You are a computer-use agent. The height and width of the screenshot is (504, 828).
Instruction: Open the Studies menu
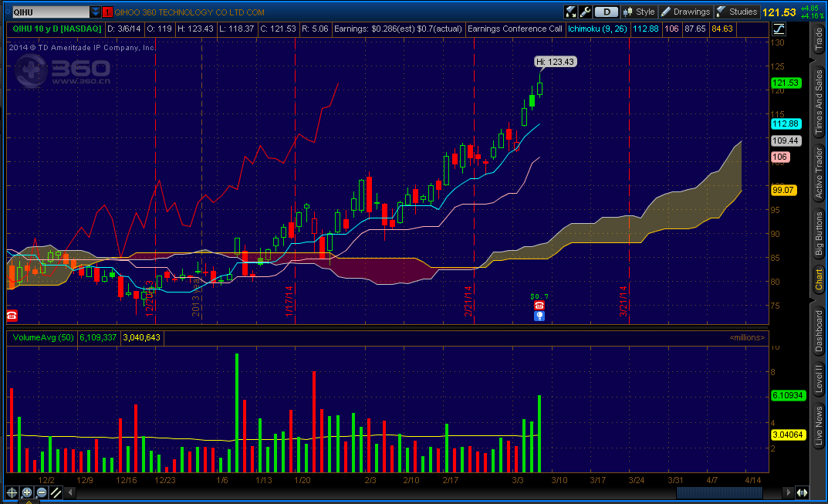(737, 12)
